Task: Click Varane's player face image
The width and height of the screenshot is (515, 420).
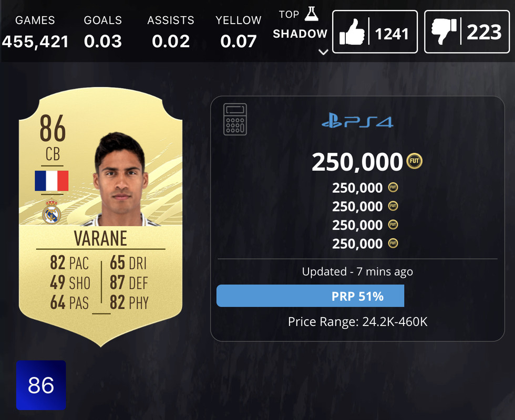Action: [120, 179]
